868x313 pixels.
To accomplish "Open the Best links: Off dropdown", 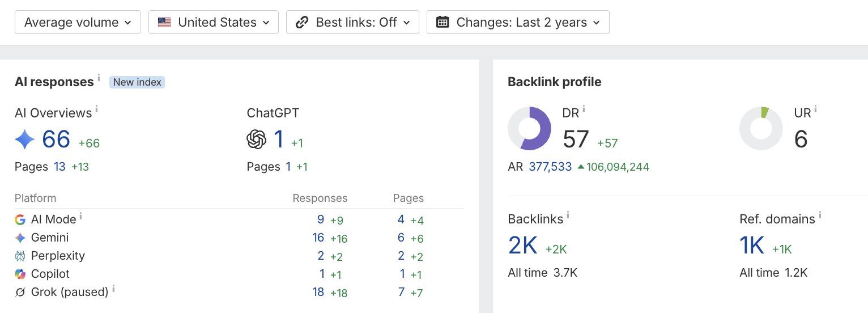I will tap(352, 22).
